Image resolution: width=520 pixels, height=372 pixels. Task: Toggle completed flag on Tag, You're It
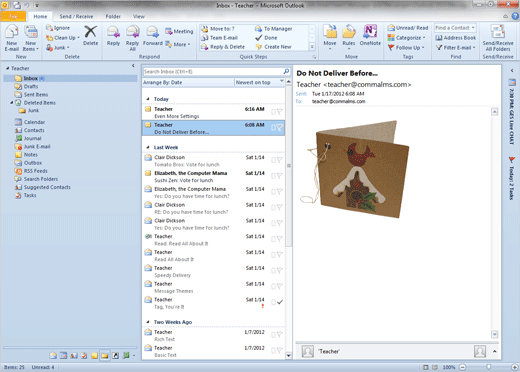(280, 302)
